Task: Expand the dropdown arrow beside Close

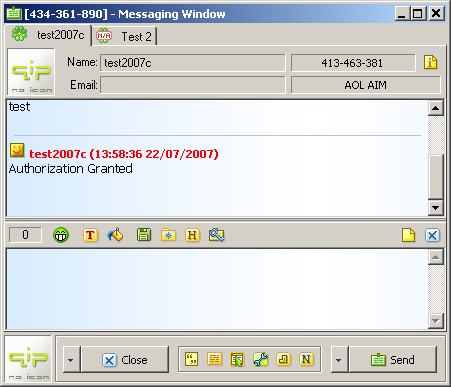Action: [x=71, y=360]
